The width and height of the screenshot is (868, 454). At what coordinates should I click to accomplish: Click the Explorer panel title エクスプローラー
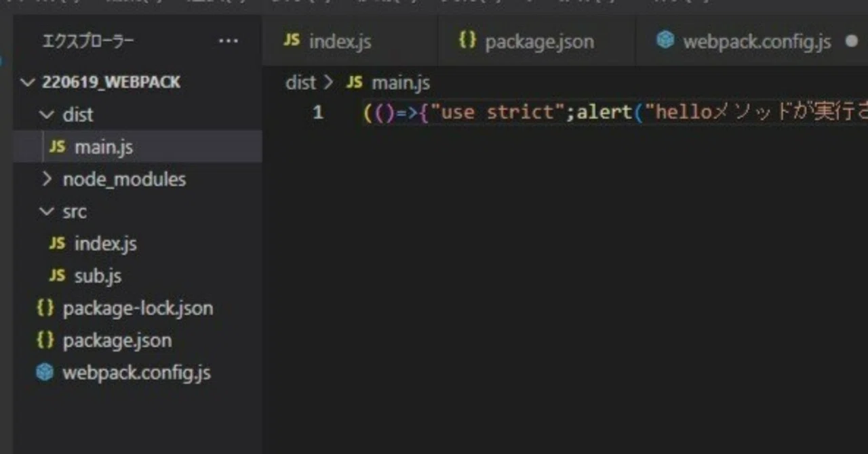[88, 41]
